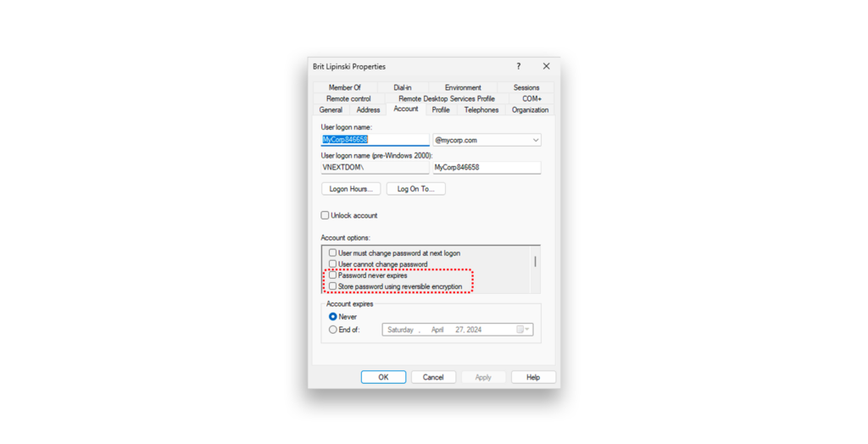868x444 pixels.
Task: Close the Brit Lipinski Properties dialog
Action: pyautogui.click(x=547, y=66)
